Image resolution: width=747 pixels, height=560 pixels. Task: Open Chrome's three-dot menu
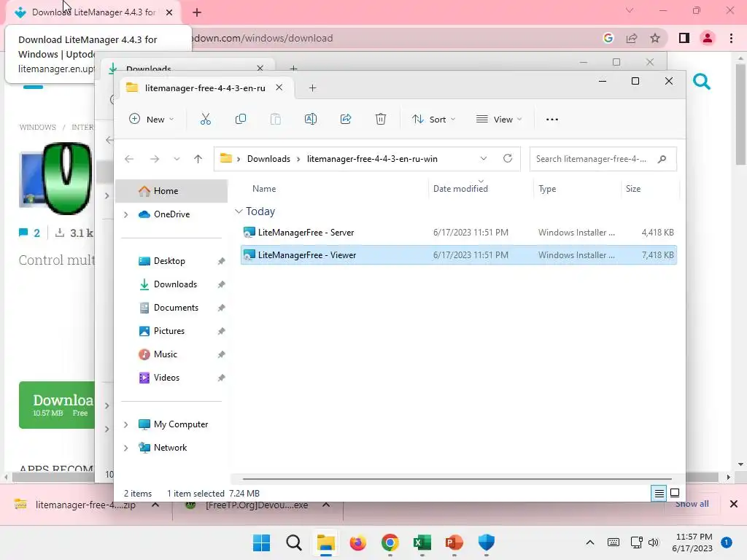click(731, 38)
